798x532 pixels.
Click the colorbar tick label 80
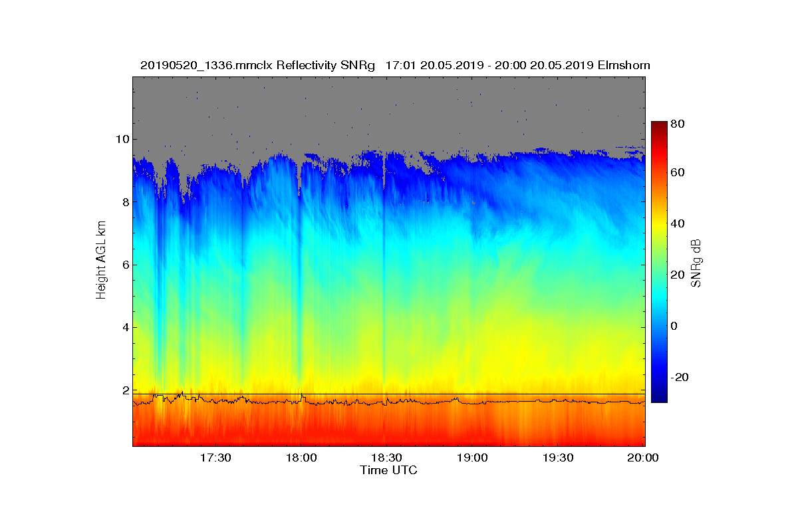pos(679,124)
